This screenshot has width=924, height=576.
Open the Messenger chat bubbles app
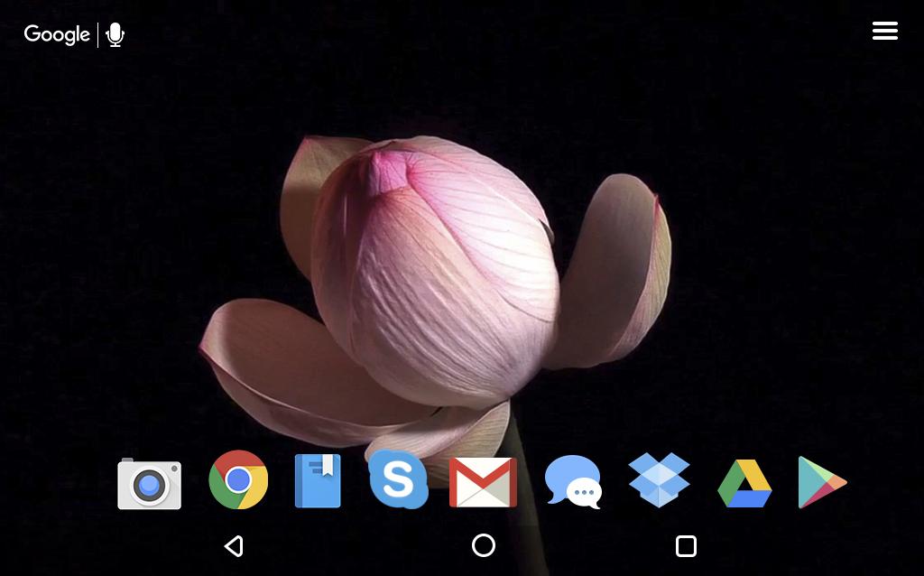[573, 482]
